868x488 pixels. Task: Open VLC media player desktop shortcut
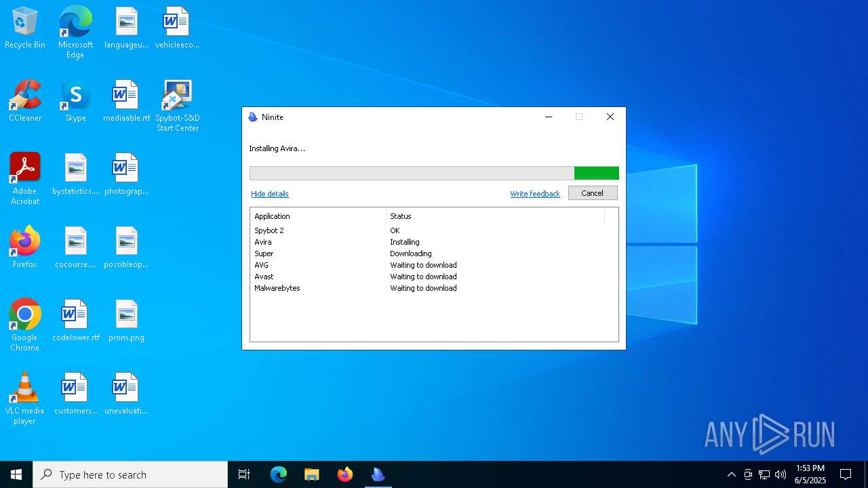point(25,399)
